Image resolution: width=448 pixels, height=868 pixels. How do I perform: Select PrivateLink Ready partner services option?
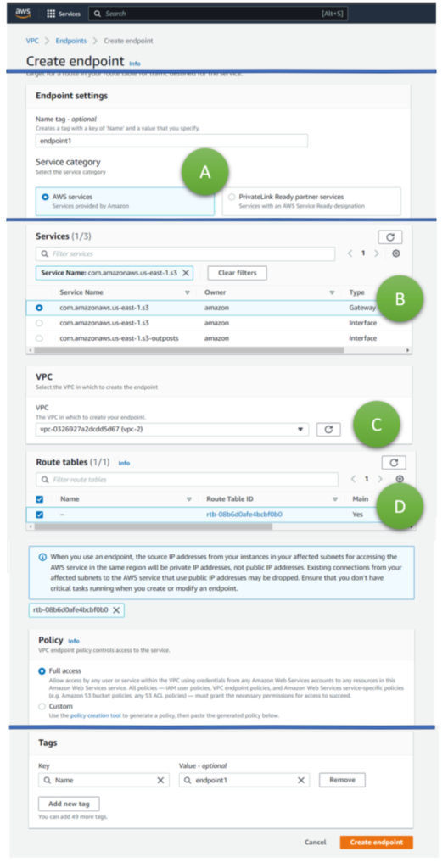[x=232, y=197]
